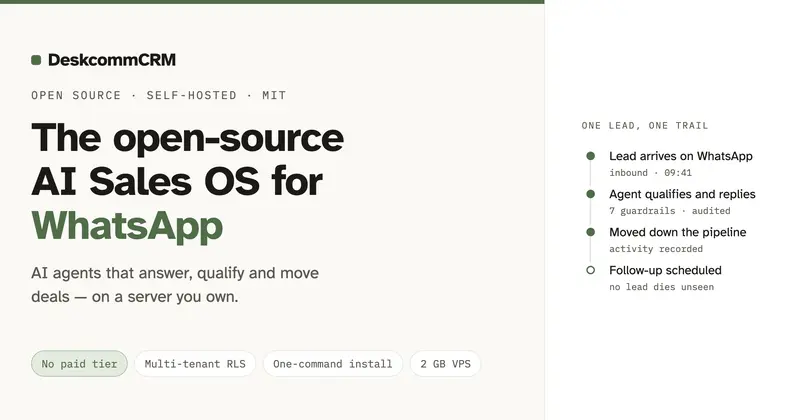Click the 'Moved down the pipeline' timeline dot
The width and height of the screenshot is (800, 420).
[591, 232]
